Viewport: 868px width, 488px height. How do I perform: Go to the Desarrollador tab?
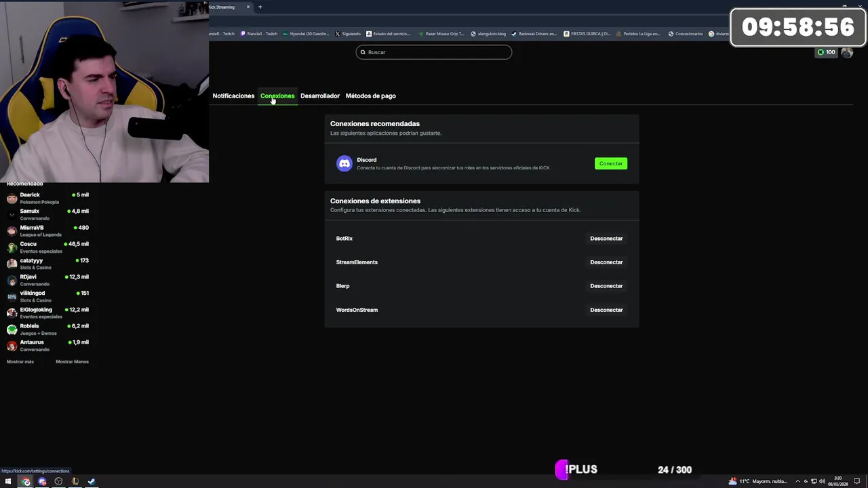320,96
